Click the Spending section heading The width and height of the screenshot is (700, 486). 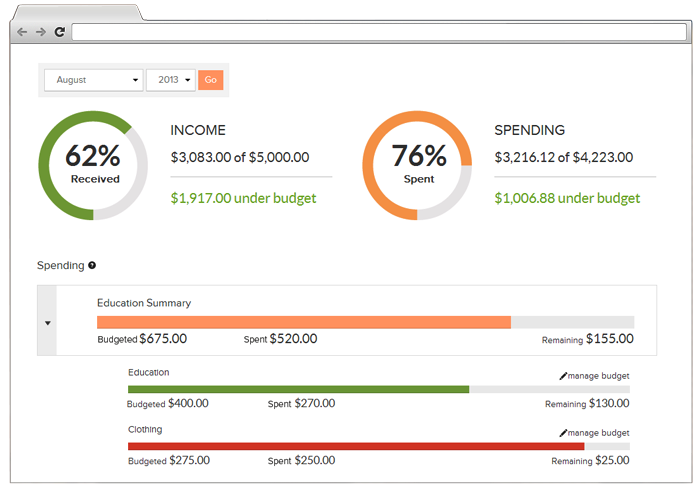(x=61, y=266)
